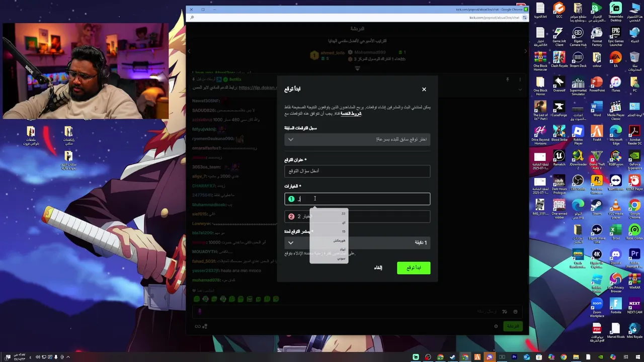Open Overwolf desktop shortcut

559,84
